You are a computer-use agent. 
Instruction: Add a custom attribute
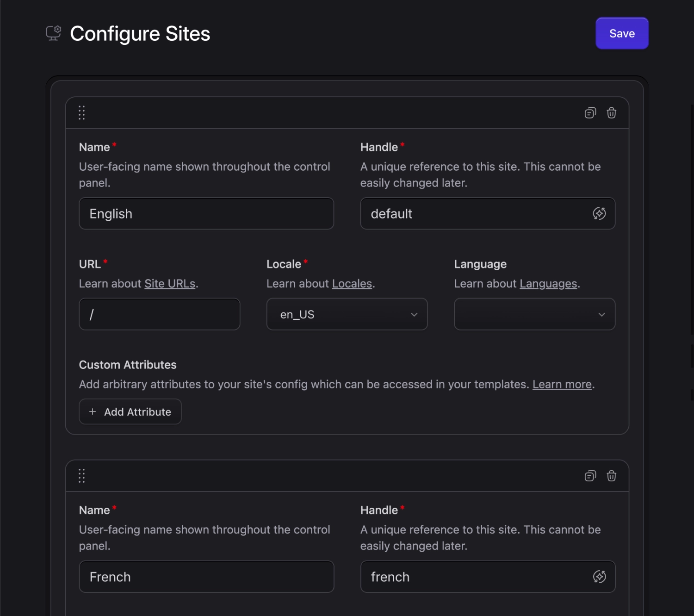(x=130, y=411)
